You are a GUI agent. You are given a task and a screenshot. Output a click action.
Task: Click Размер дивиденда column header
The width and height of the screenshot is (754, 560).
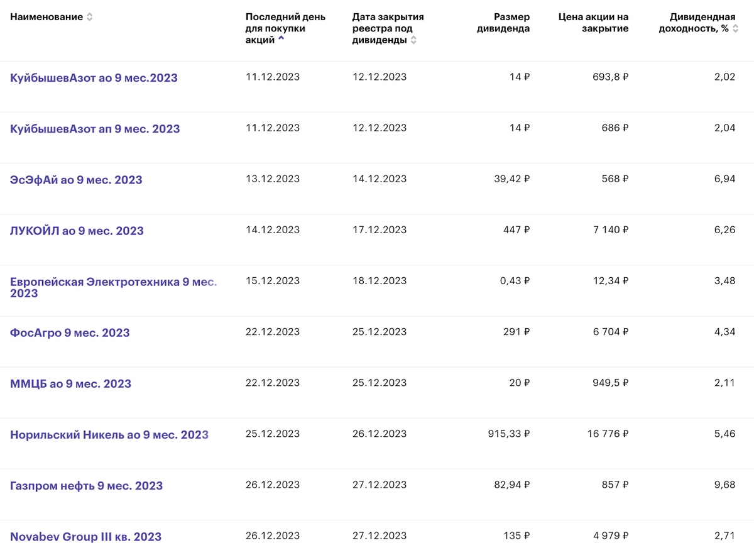tap(503, 23)
